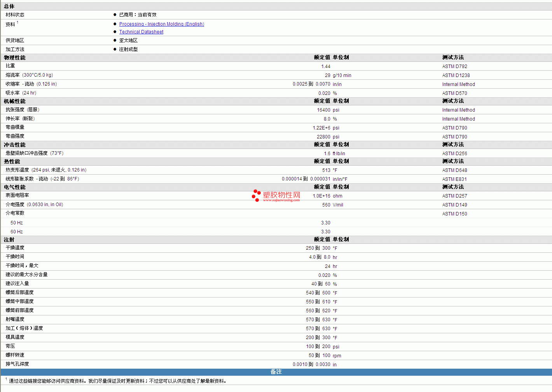Click ASTM E831 test method
The width and height of the screenshot is (552, 392).
(x=454, y=179)
